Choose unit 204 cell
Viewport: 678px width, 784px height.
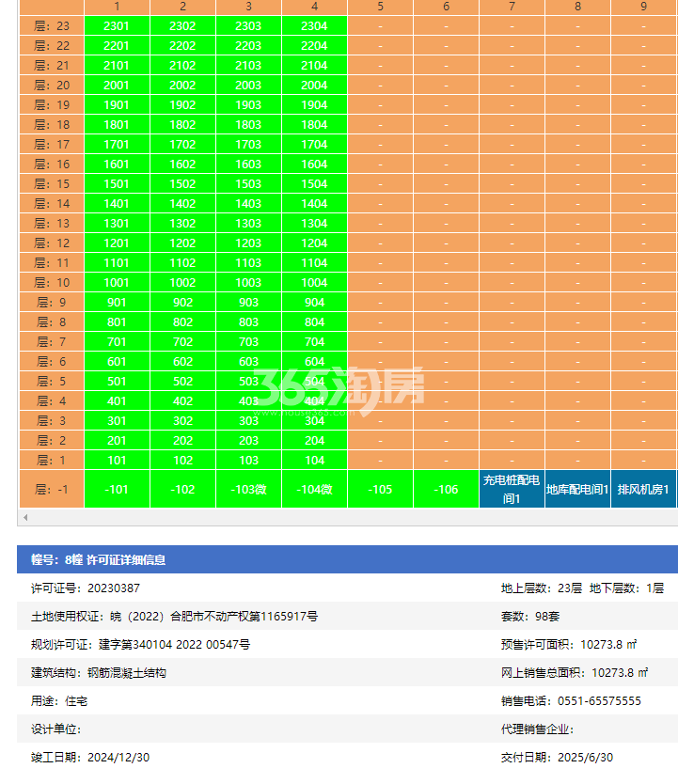[314, 441]
